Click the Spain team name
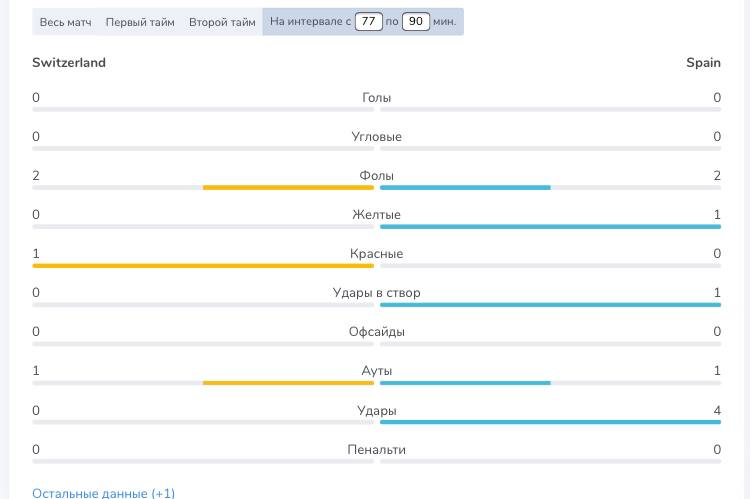 703,62
